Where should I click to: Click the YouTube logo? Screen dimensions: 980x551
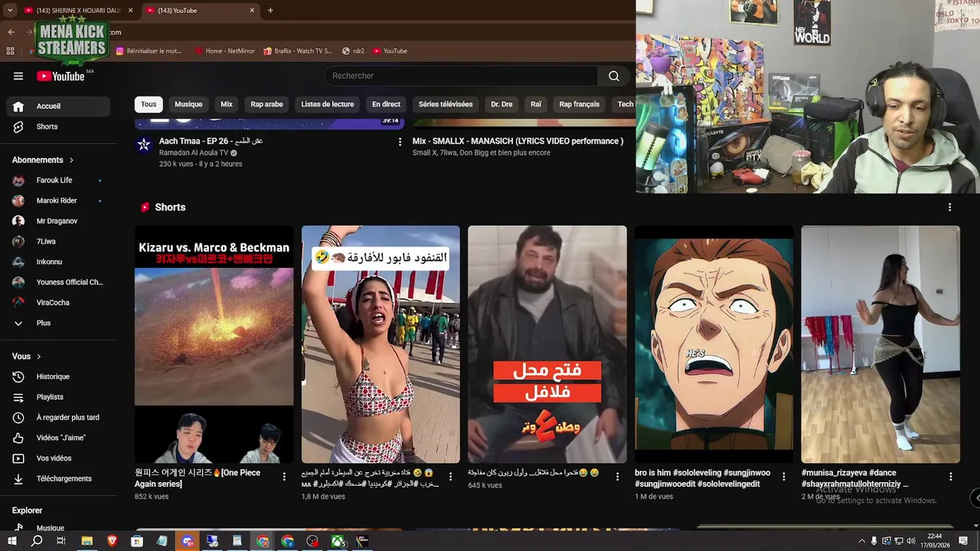click(60, 76)
